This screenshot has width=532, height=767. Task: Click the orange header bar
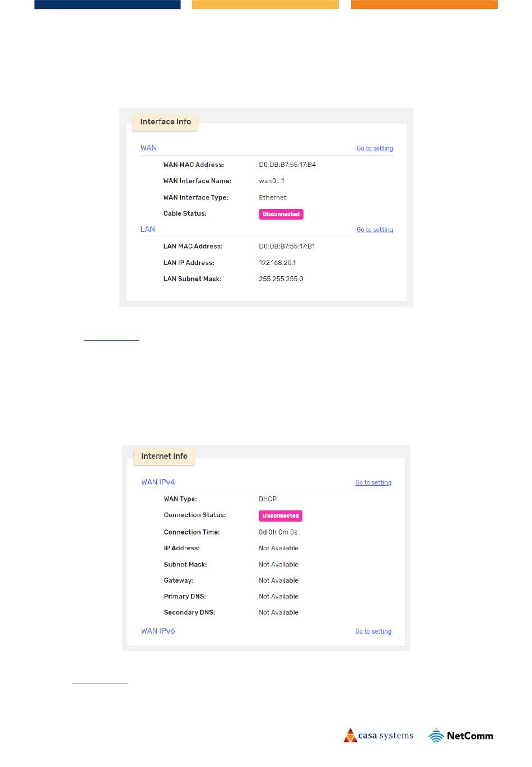[424, 4]
